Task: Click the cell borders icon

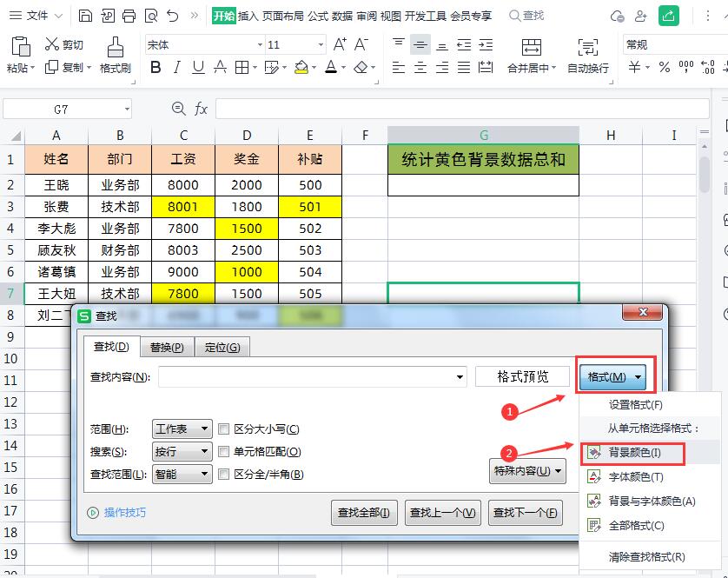Action: [x=242, y=68]
